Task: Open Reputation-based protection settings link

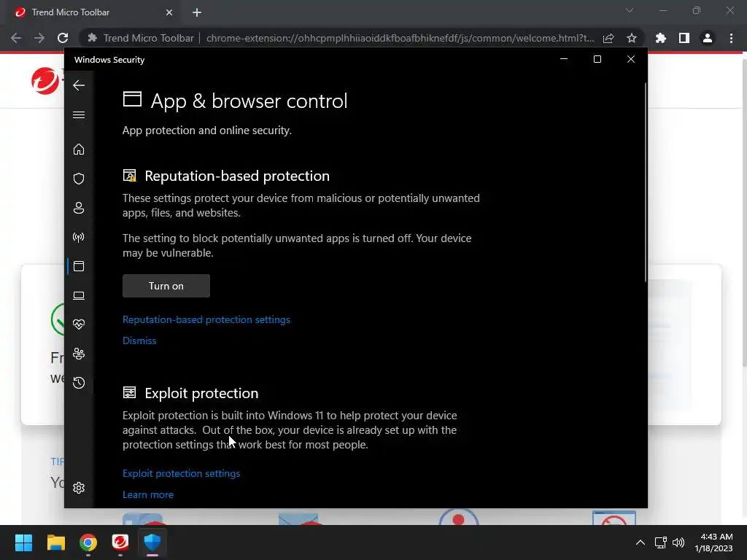Action: point(206,319)
